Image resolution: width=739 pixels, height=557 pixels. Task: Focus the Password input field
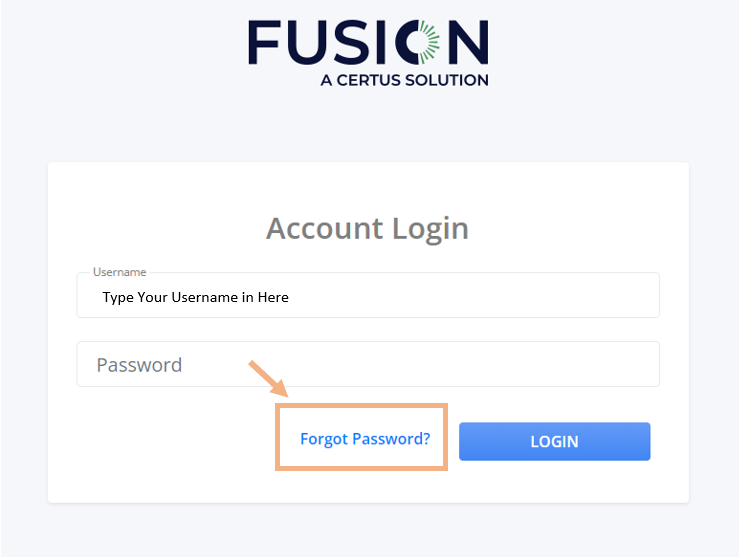[368, 365]
